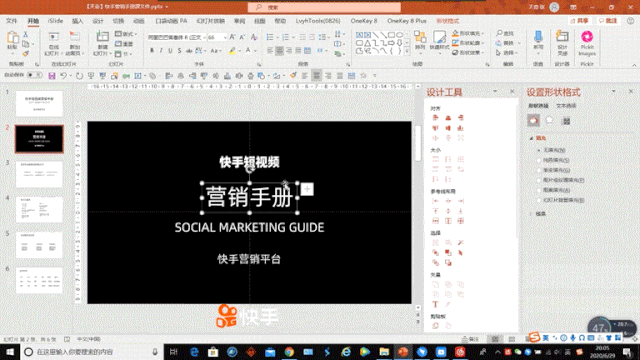Image resolution: width=640 pixels, height=360 pixels.
Task: Click the Arrange icon in drawing group
Action: (420, 38)
